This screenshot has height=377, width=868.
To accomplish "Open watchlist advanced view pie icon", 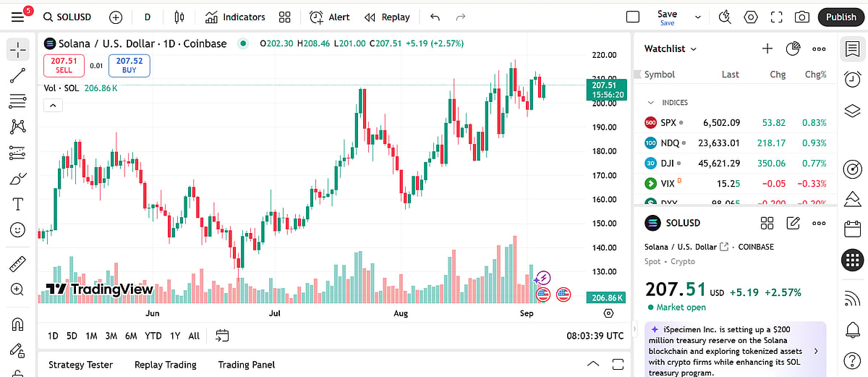I will tap(793, 48).
